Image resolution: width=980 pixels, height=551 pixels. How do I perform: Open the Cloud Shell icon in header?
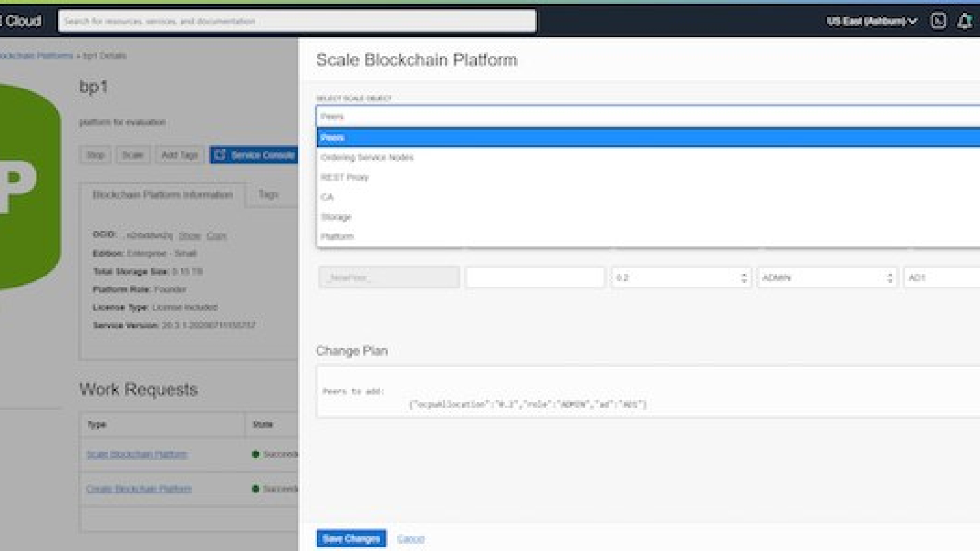point(938,21)
